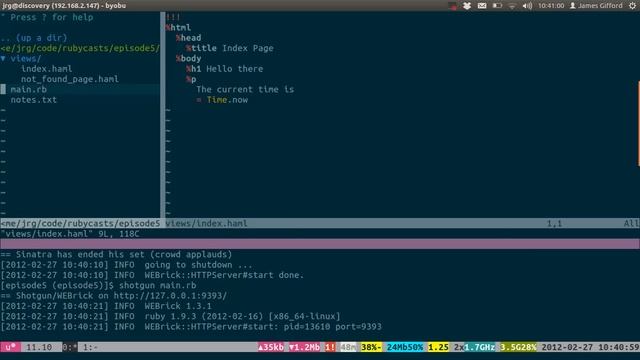Click the !!! line in editor
640x360 pixels.
pos(173,17)
